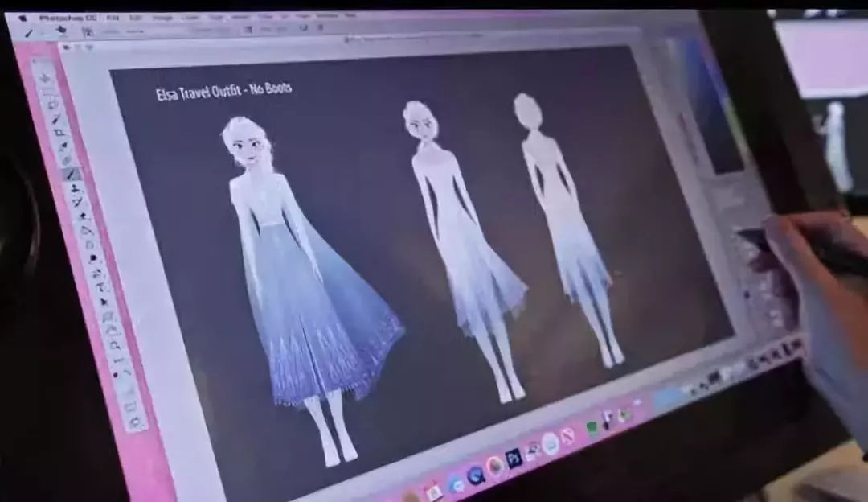Click the Brush tool preset icon in options bar
Image resolution: width=868 pixels, height=502 pixels.
(29, 33)
